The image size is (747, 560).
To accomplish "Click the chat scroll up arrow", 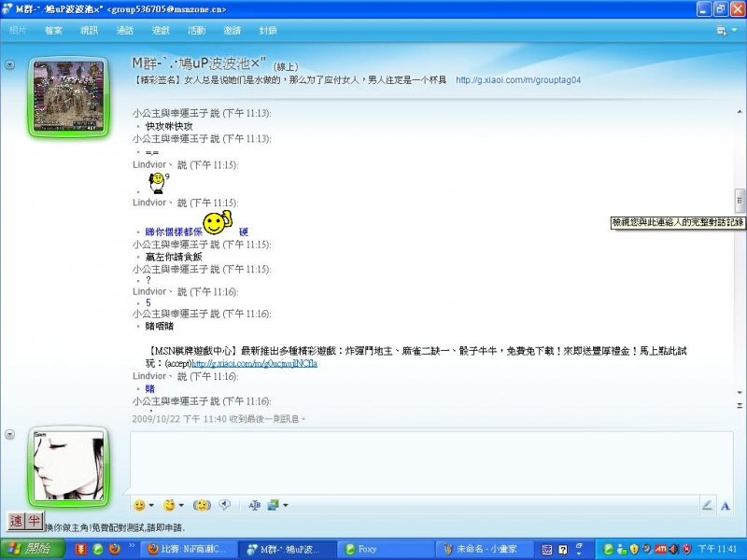I will click(740, 112).
